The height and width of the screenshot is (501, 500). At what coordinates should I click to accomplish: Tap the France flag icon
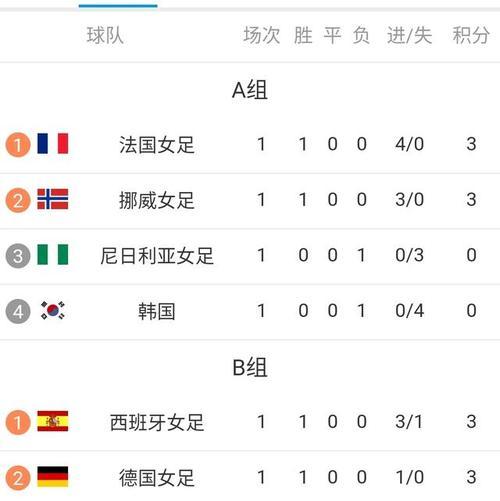(x=53, y=144)
